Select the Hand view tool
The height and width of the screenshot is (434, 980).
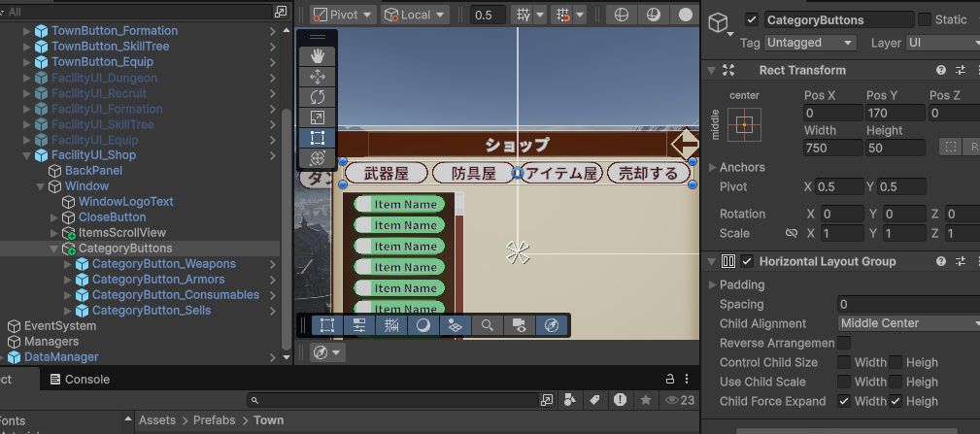[x=318, y=56]
